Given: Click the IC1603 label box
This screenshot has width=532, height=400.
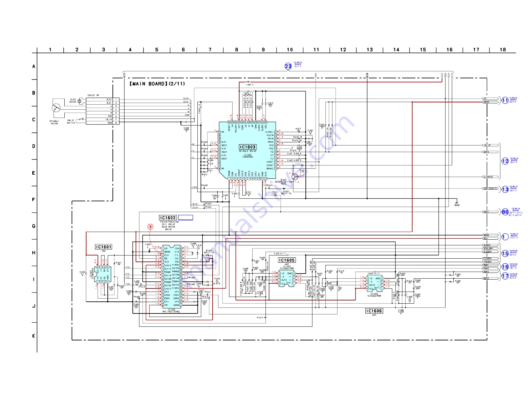Looking at the screenshot, I should (x=247, y=147).
